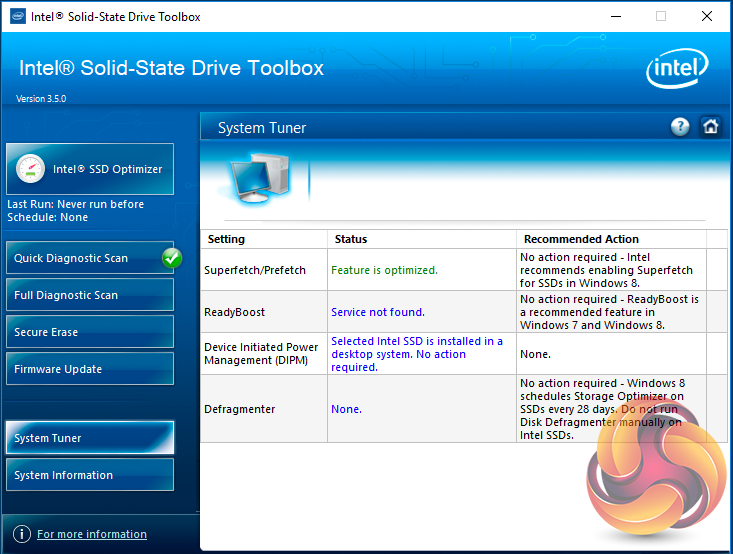
Task: Select the System Tuner sidebar item
Action: 90,438
